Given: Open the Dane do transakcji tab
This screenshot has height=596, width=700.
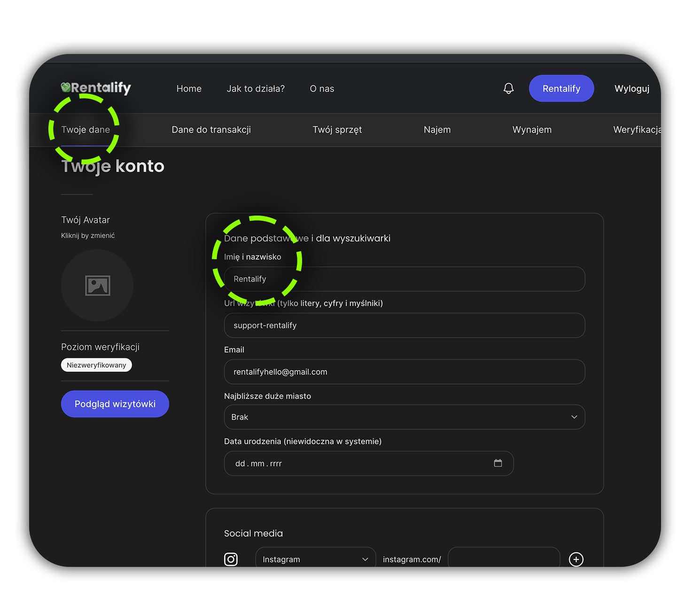Looking at the screenshot, I should (x=211, y=130).
